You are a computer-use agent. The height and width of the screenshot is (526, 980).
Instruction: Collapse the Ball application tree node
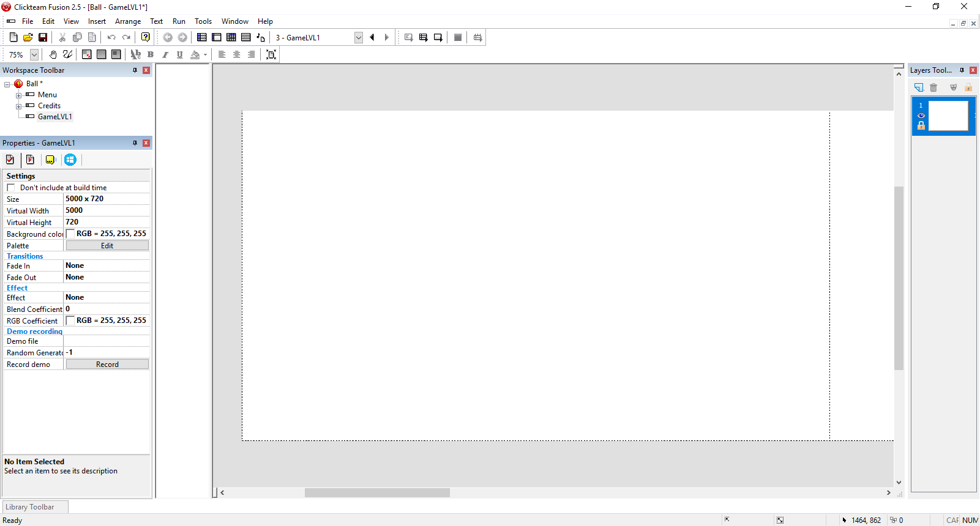(7, 84)
